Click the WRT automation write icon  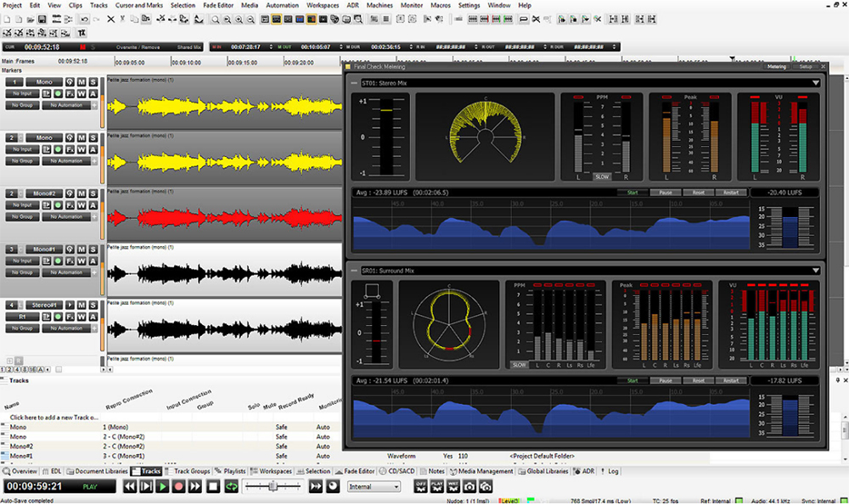453,486
